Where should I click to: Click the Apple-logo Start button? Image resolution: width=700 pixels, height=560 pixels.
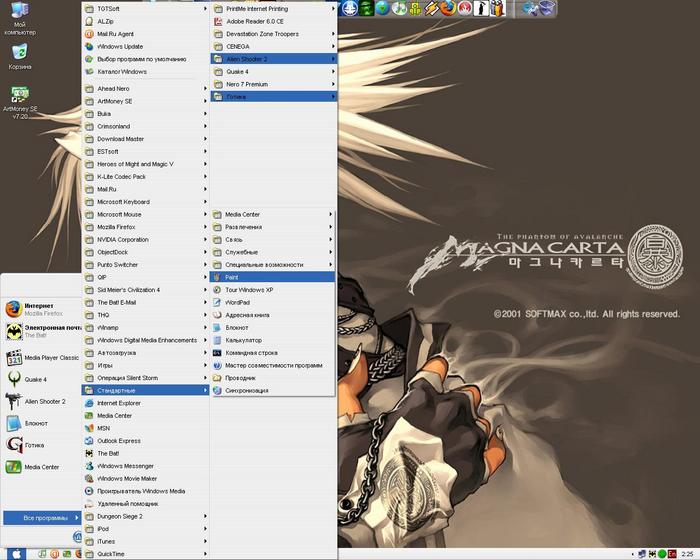coord(16,554)
